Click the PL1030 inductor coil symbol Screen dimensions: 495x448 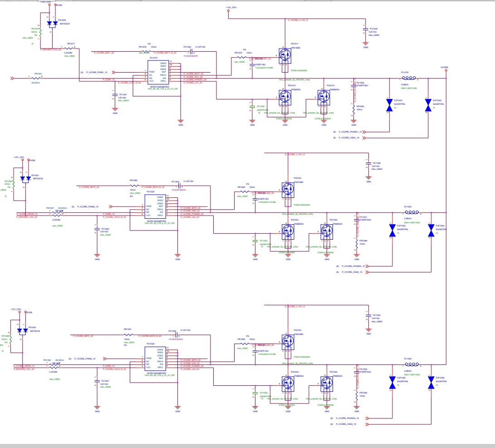[412, 364]
